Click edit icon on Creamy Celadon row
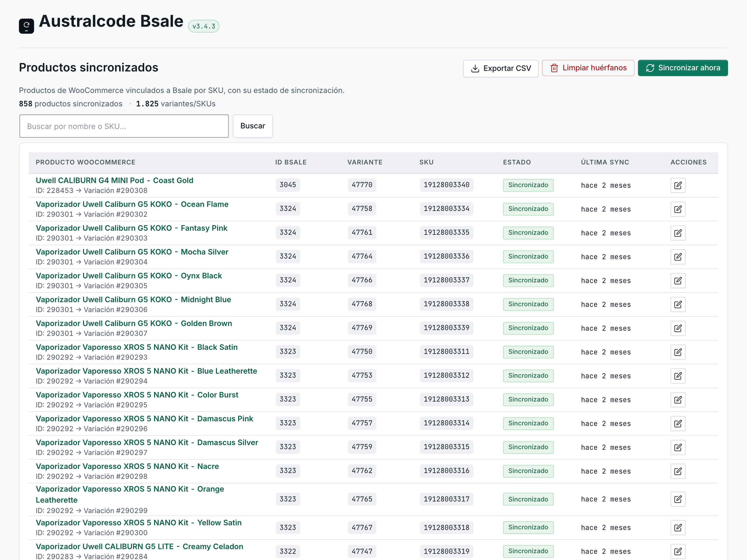The image size is (747, 560). pyautogui.click(x=678, y=551)
